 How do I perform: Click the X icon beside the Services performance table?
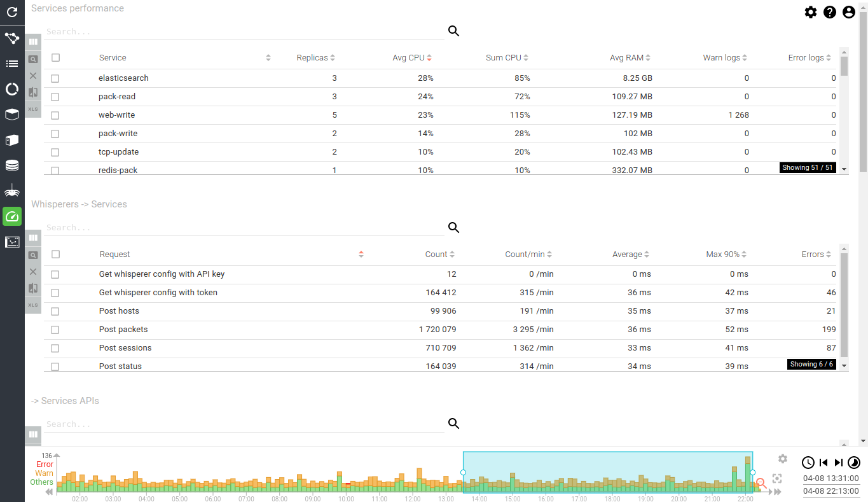point(33,76)
